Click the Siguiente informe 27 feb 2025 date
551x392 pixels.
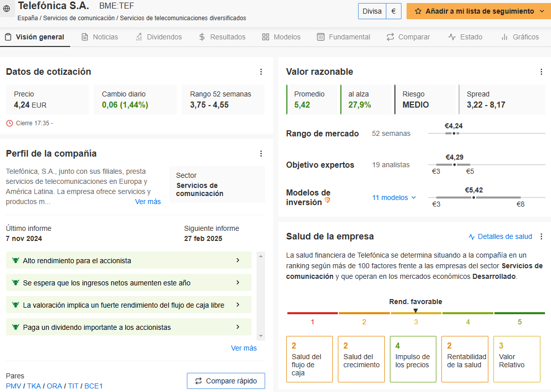203,239
